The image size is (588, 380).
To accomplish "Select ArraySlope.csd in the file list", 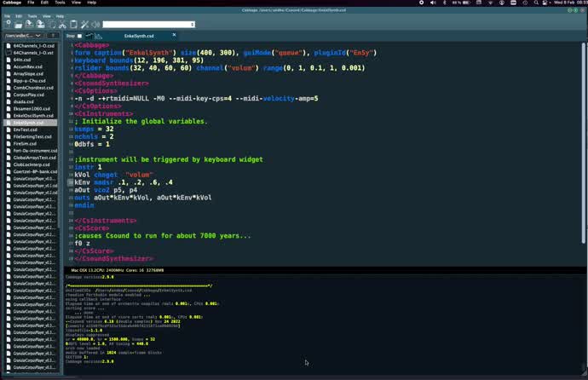I will click(x=31, y=74).
